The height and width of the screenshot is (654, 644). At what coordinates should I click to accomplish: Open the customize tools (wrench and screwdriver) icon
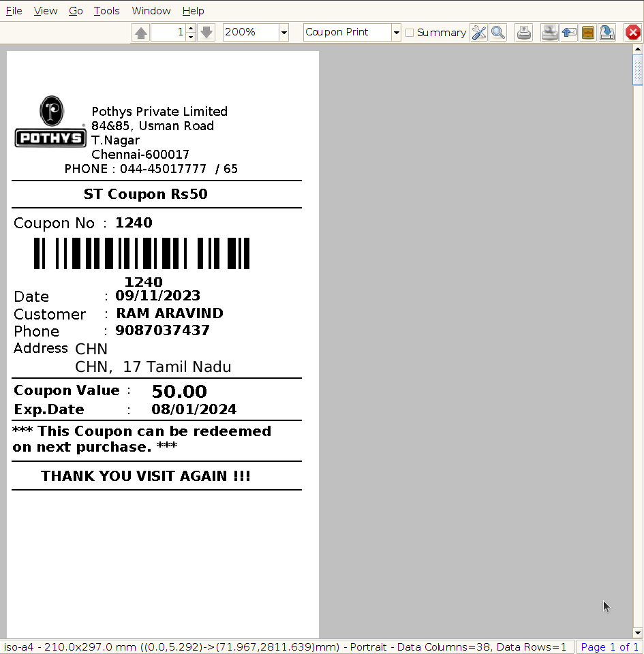tap(479, 33)
